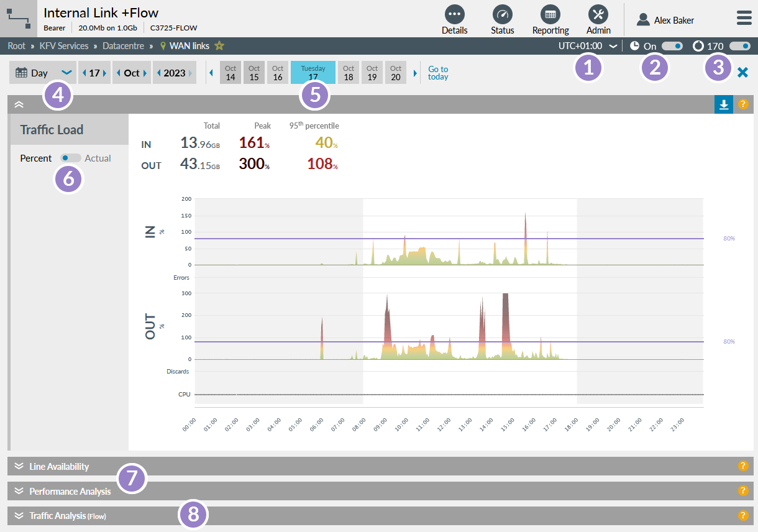758x532 pixels.
Task: Open the Status gauge icon
Action: [x=502, y=15]
